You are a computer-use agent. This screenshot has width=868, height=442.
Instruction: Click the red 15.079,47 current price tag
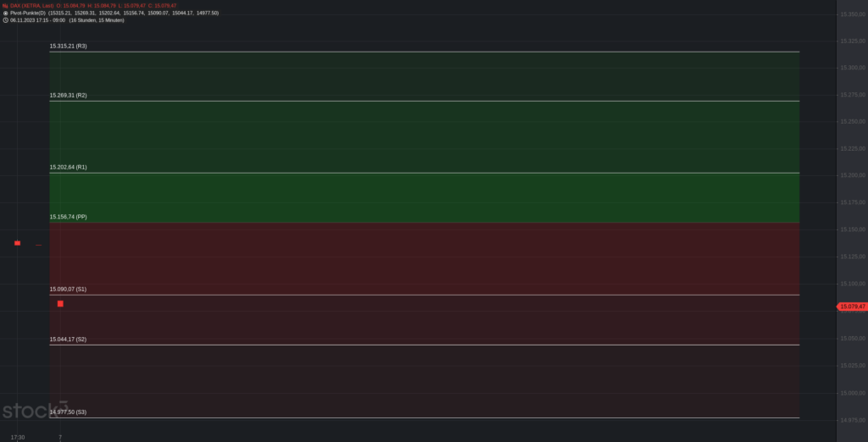[x=851, y=307]
